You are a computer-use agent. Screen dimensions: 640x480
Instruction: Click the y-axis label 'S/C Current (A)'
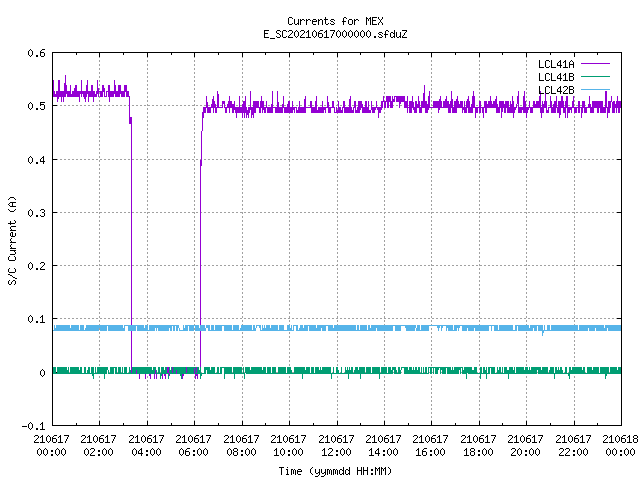click(12, 240)
